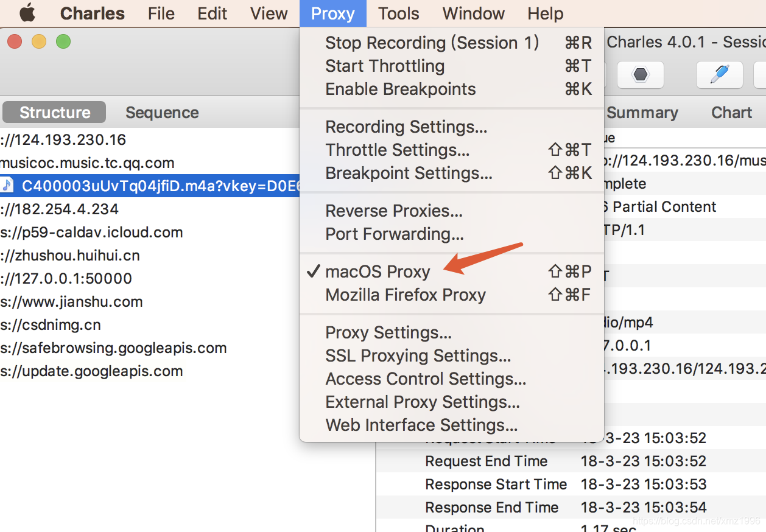This screenshot has width=766, height=532.
Task: Switch to the Sequence tab
Action: point(162,113)
